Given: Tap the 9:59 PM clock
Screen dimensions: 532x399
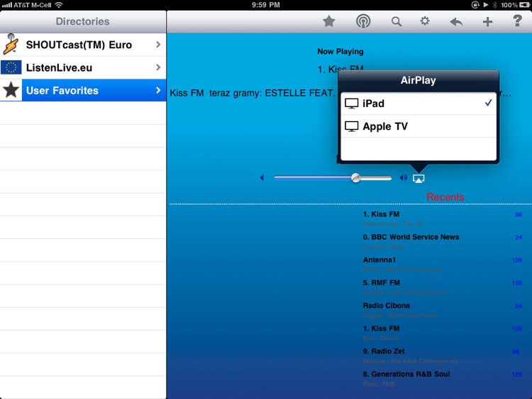Looking at the screenshot, I should (x=266, y=5).
